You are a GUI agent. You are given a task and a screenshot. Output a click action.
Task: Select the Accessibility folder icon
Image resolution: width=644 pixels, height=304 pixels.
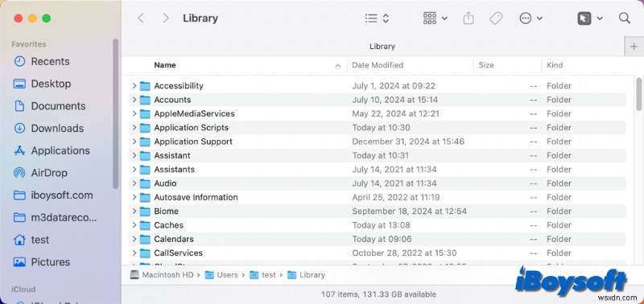click(145, 86)
